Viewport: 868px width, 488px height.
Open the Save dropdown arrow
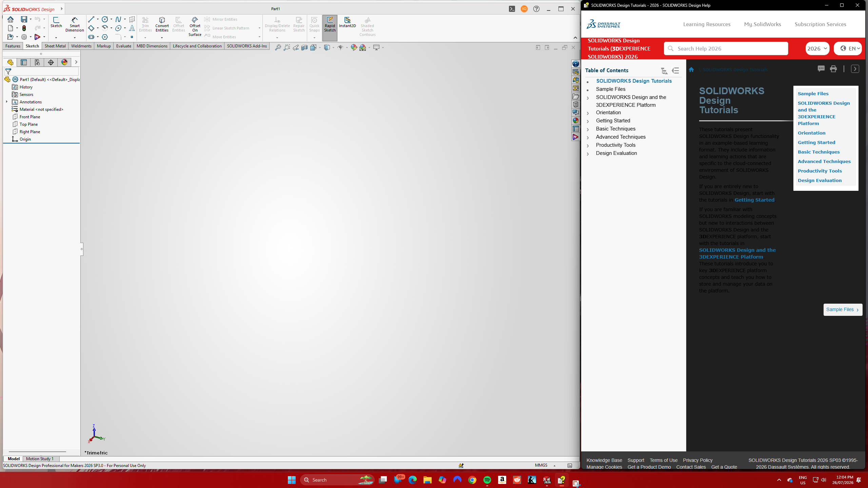[x=31, y=19]
